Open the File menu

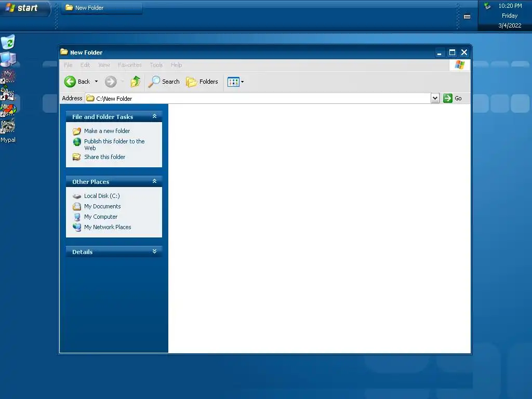click(68, 65)
